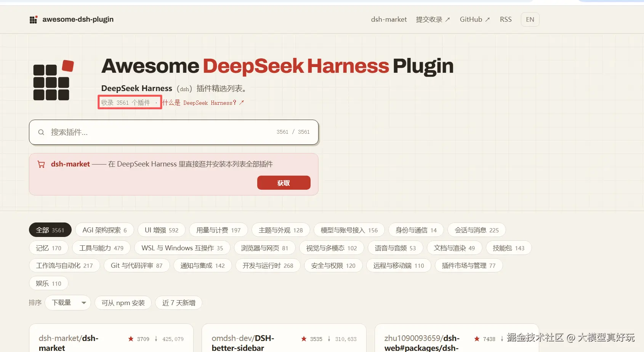Click the magnifier icon in the search box
Screen dimensions: 644x352
41,132
